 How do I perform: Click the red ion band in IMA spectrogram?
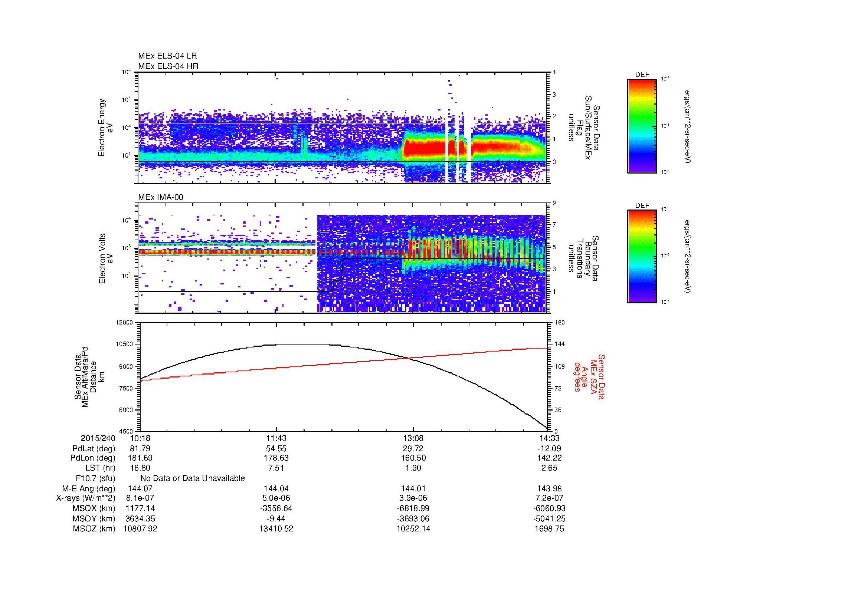coord(227,251)
